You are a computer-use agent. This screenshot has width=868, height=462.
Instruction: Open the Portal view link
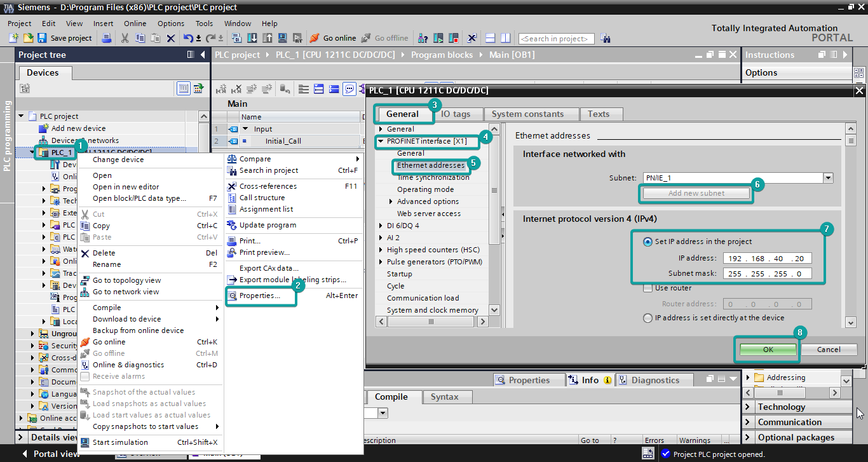tap(51, 454)
